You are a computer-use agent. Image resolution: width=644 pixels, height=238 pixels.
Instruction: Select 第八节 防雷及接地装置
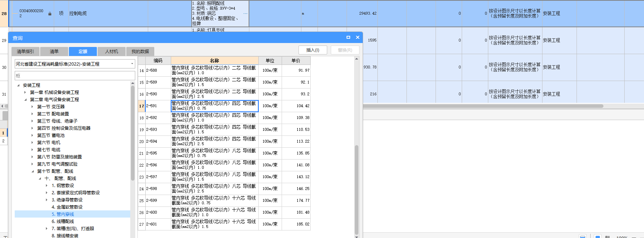[60, 157]
